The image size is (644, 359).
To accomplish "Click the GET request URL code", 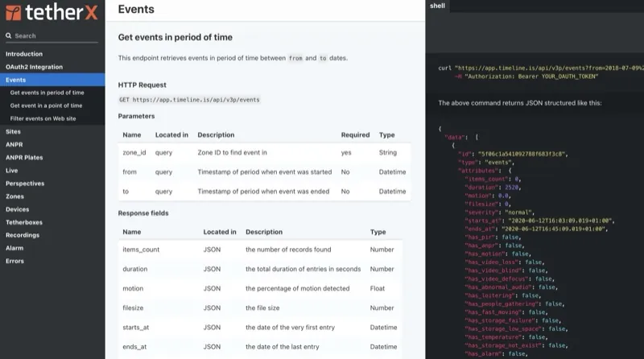I will click(189, 100).
